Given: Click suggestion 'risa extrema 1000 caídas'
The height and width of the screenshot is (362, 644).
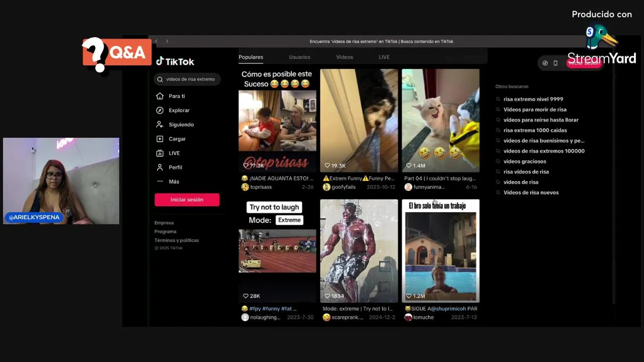Looking at the screenshot, I should click(x=535, y=130).
